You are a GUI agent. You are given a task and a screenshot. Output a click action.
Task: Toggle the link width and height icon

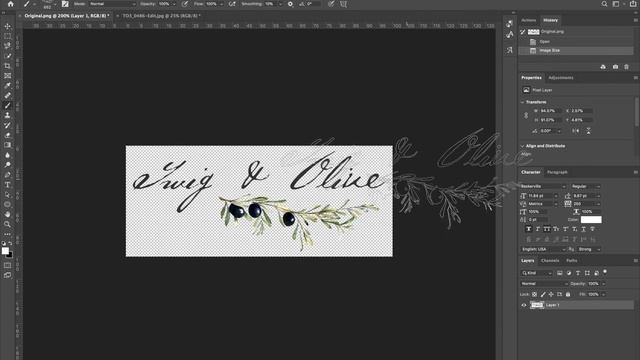pos(526,116)
